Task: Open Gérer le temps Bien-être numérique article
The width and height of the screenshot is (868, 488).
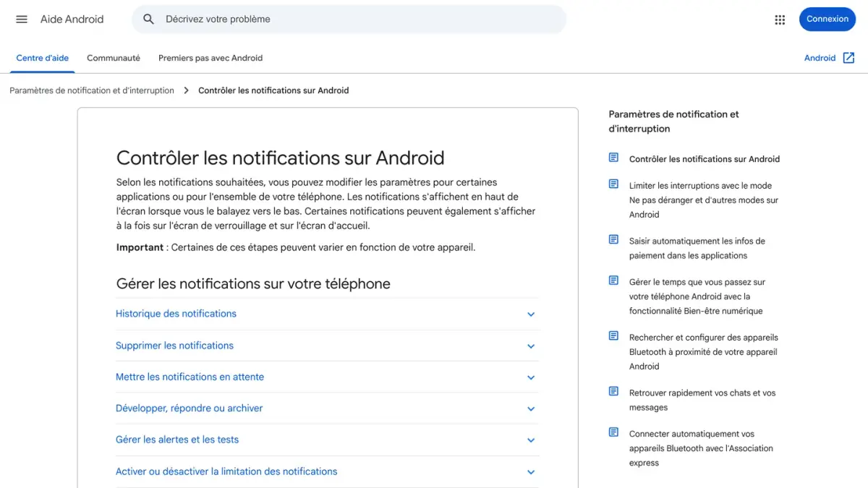Action: (697, 296)
